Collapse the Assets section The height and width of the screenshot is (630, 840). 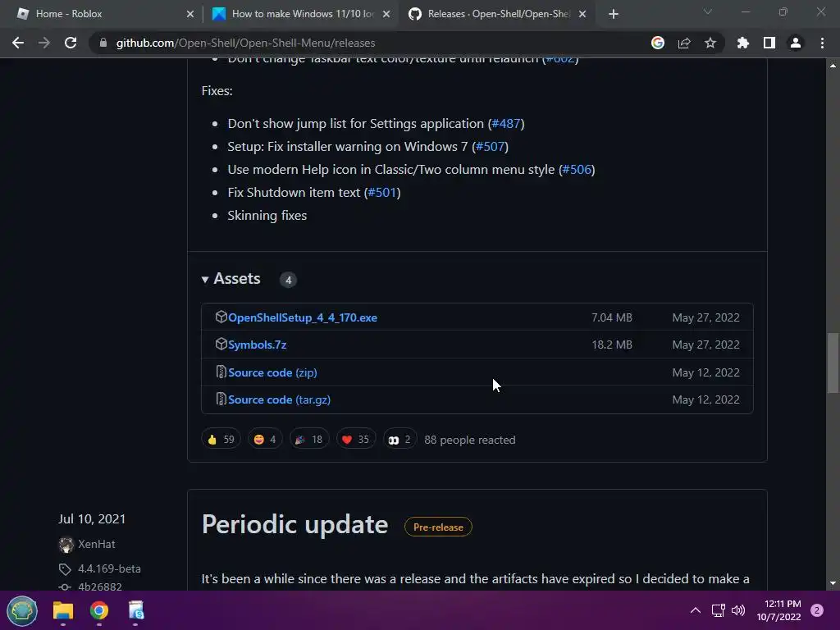click(231, 279)
